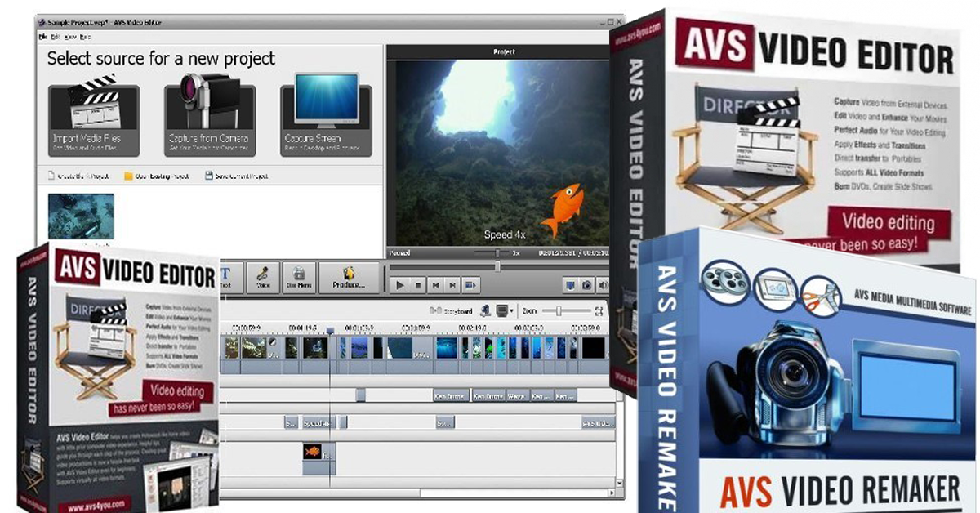
Task: Select the goldfish overlay clip
Action: coord(318,458)
